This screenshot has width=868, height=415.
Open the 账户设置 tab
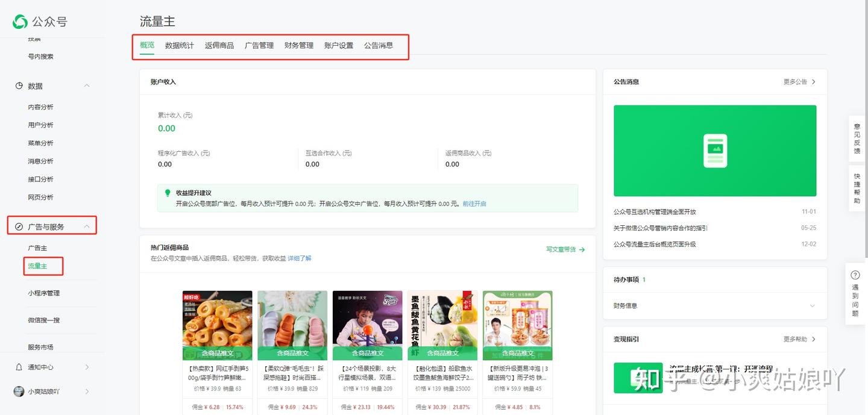tap(339, 45)
